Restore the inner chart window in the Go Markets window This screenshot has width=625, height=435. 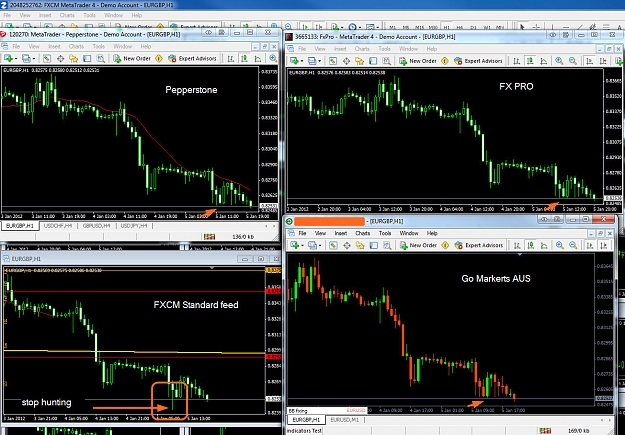point(601,233)
